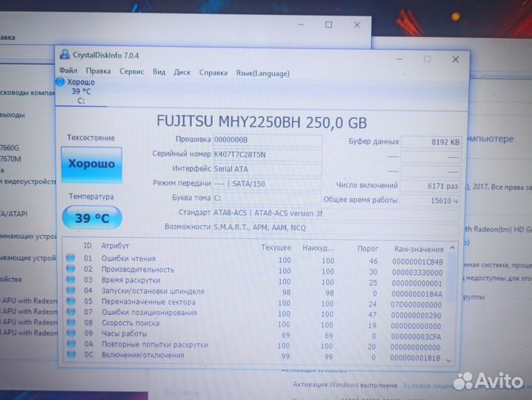Image resolution: width=532 pixels, height=400 pixels.
Task: Click status icon for Время раскрутки row
Action: click(70, 279)
